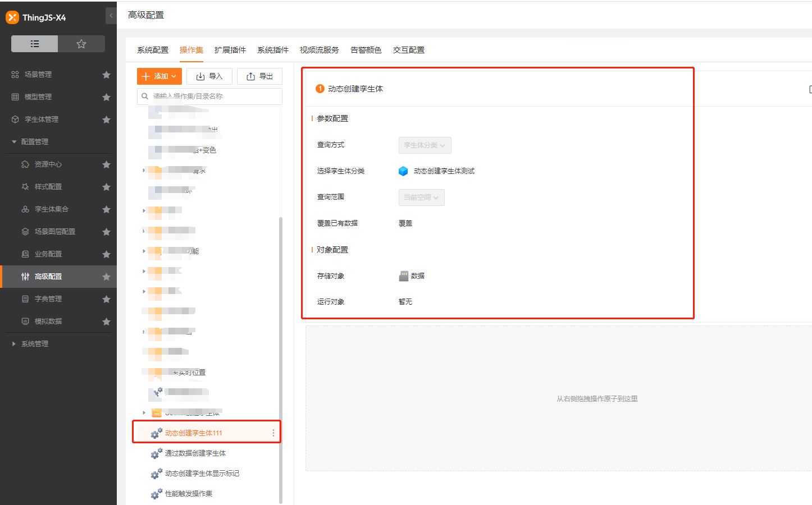Focus the 操作集/目录名称 search field
This screenshot has height=505, width=812.
point(209,97)
